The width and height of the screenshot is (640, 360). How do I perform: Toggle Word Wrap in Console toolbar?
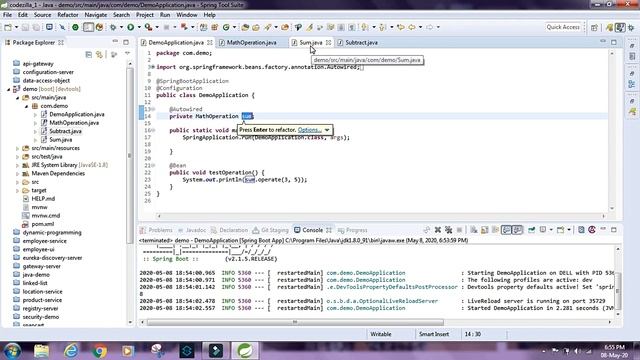(x=495, y=230)
